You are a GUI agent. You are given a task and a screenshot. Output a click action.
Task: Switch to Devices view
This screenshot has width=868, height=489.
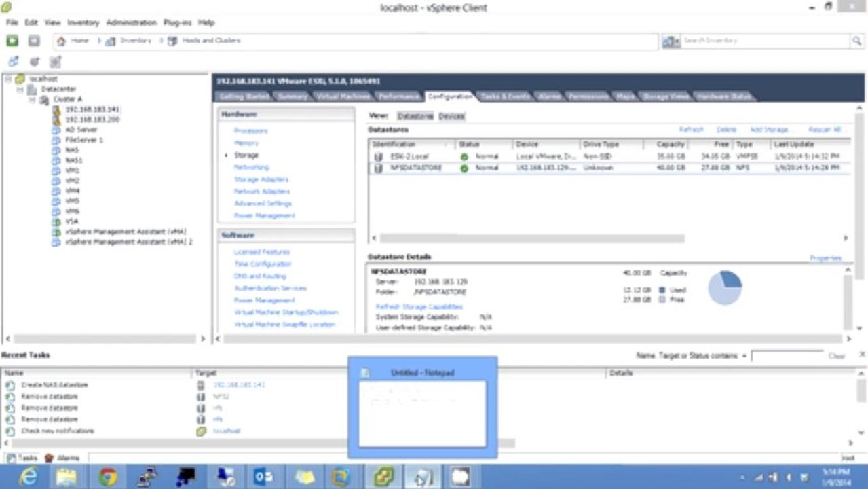point(451,116)
